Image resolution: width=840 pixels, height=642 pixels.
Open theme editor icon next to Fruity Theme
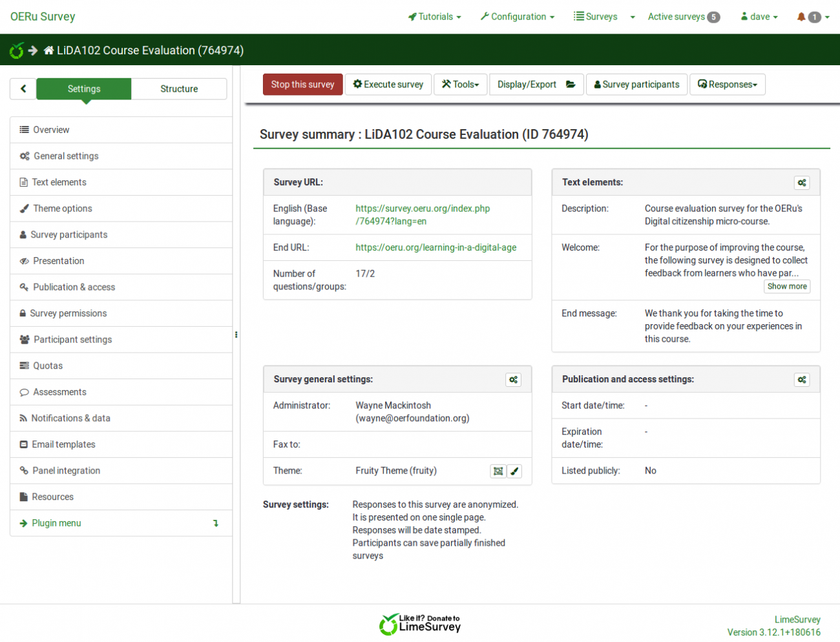pyautogui.click(x=498, y=471)
